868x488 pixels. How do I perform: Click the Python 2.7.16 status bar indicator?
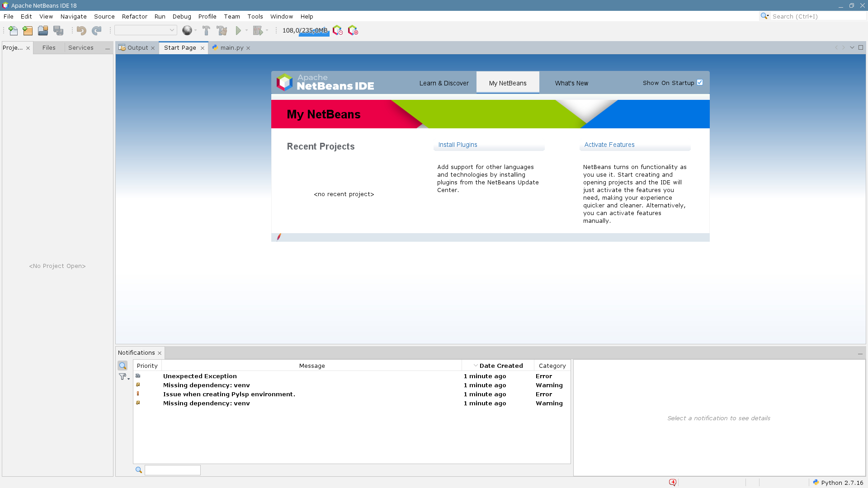(838, 483)
